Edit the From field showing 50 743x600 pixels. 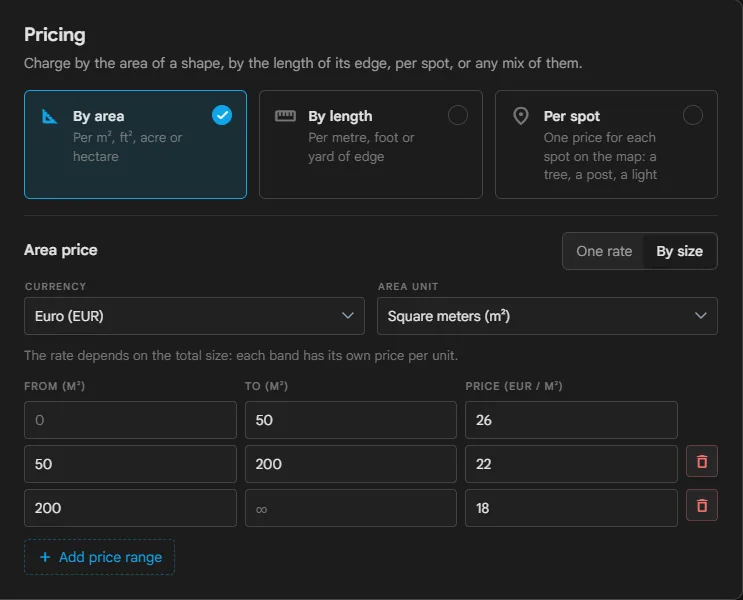130,464
